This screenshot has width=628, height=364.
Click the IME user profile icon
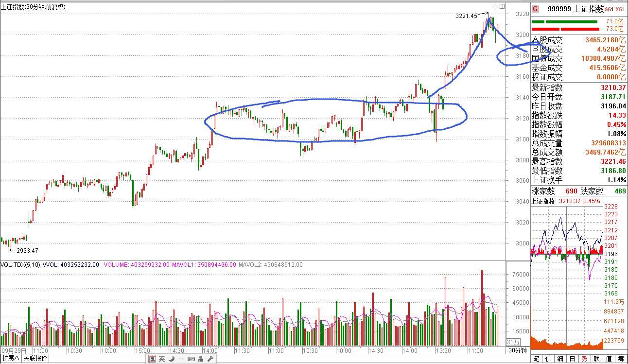coord(200,359)
